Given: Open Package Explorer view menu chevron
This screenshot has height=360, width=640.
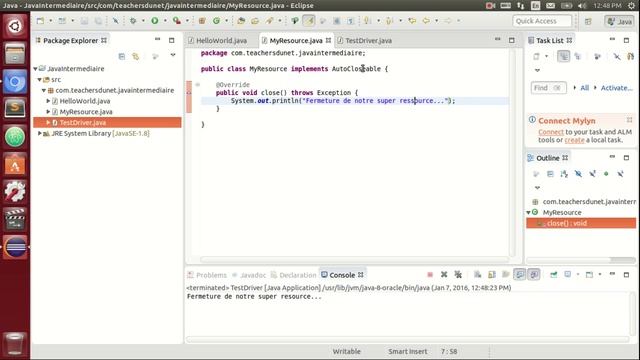Looking at the screenshot, I should (173, 55).
